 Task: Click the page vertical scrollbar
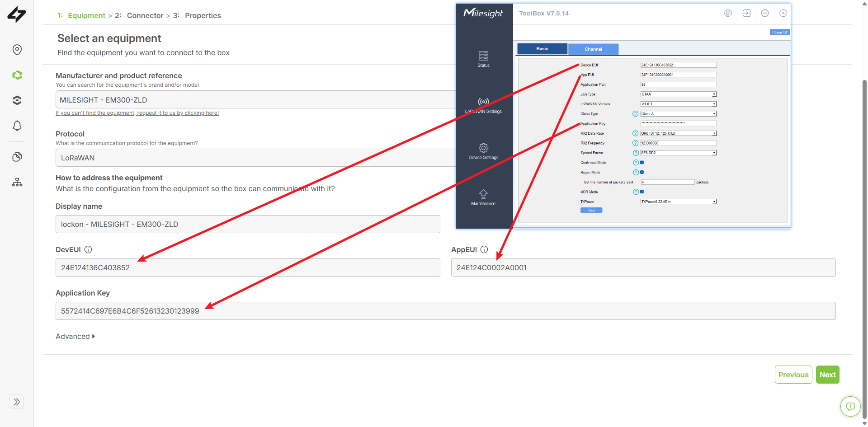coord(864,249)
